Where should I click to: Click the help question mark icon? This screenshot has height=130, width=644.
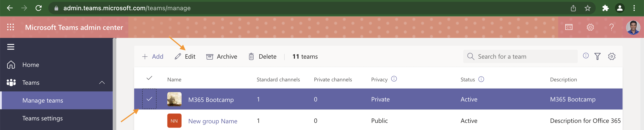611,27
